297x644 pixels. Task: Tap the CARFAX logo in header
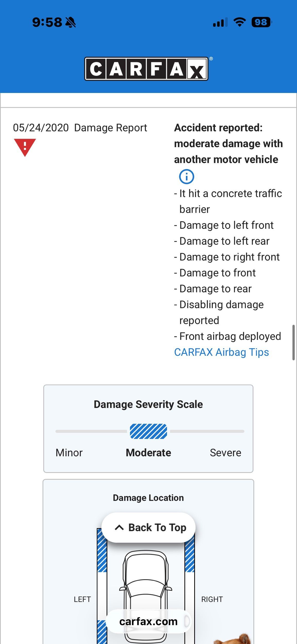(146, 69)
